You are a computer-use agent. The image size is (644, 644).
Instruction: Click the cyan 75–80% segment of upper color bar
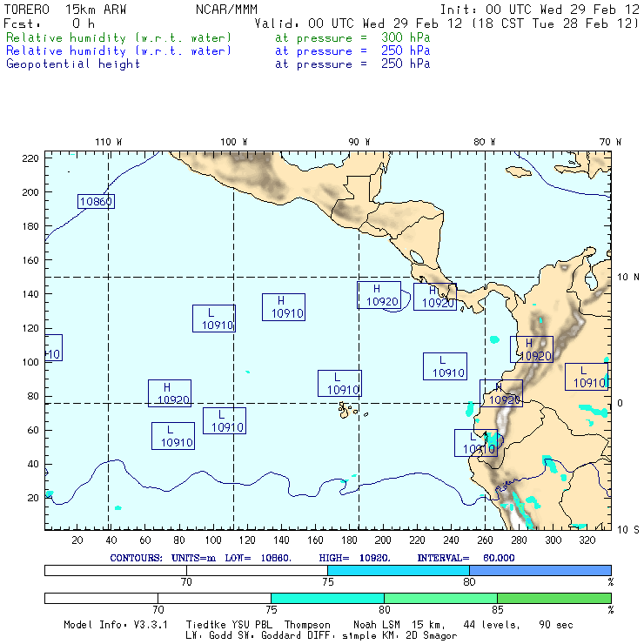(x=399, y=570)
